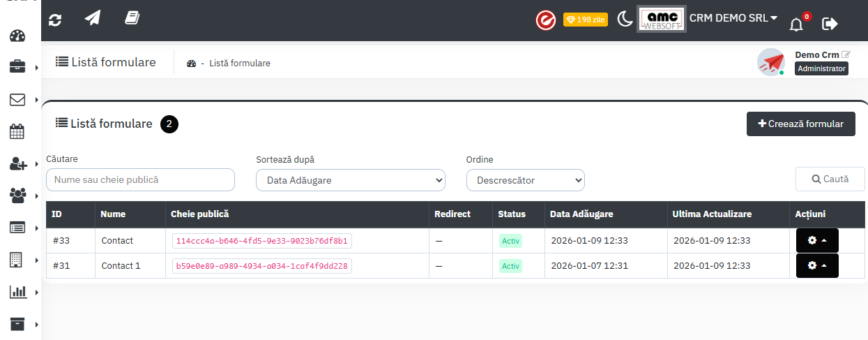868x340 pixels.
Task: Click the logout icon
Action: [830, 24]
